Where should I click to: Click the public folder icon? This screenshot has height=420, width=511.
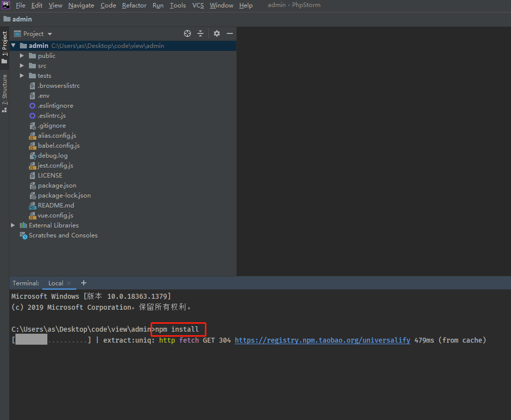(32, 56)
